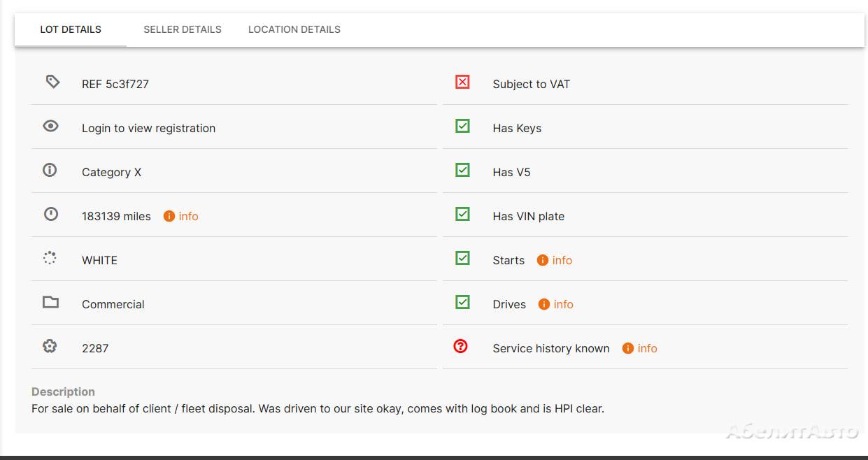This screenshot has width=868, height=460.
Task: Click the green Has V5 checkbox
Action: [x=462, y=171]
